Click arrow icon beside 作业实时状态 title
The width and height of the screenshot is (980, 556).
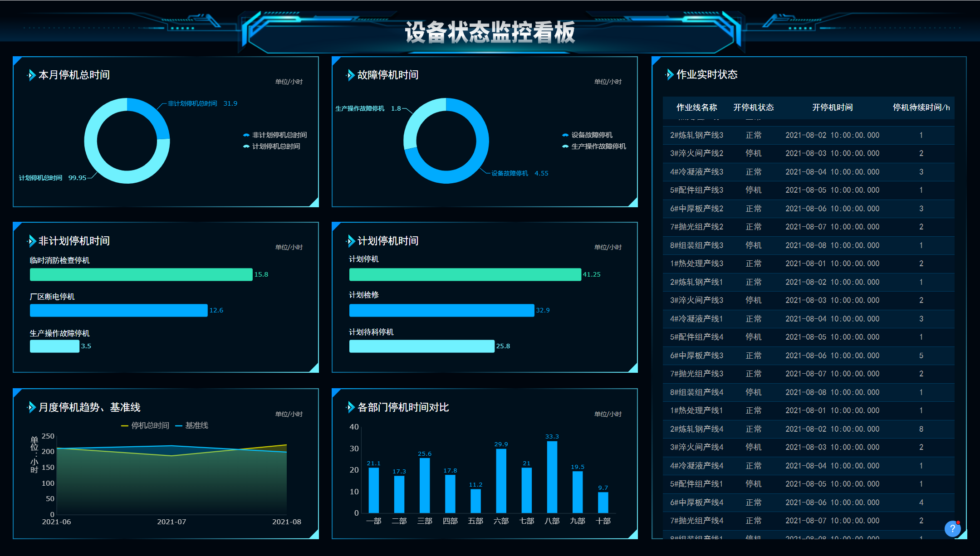point(670,74)
